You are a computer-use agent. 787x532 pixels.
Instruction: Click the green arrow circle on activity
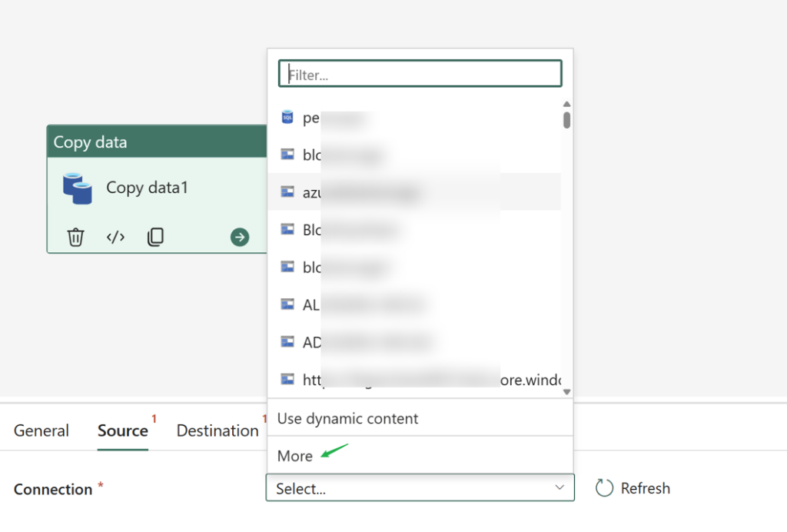240,237
